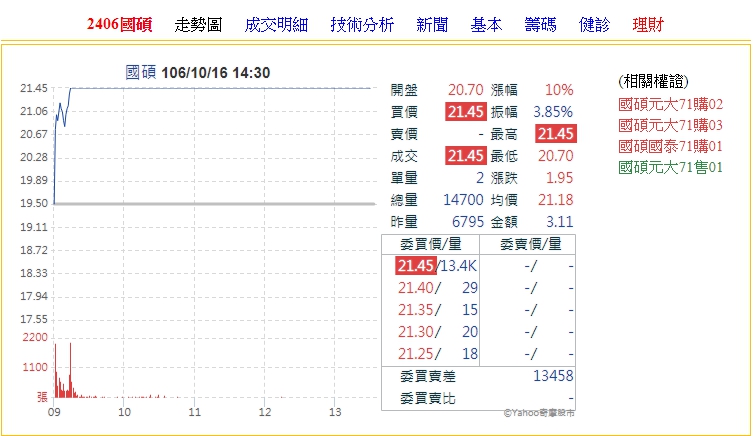Click the bid row 21.45/13.4K
This screenshot has width=753, height=436.
tap(436, 266)
